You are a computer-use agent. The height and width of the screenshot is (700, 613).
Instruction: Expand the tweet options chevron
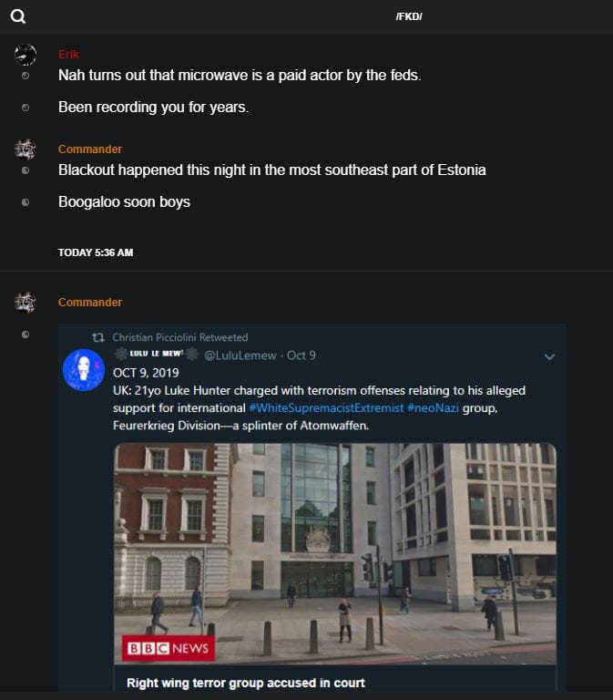(x=548, y=356)
